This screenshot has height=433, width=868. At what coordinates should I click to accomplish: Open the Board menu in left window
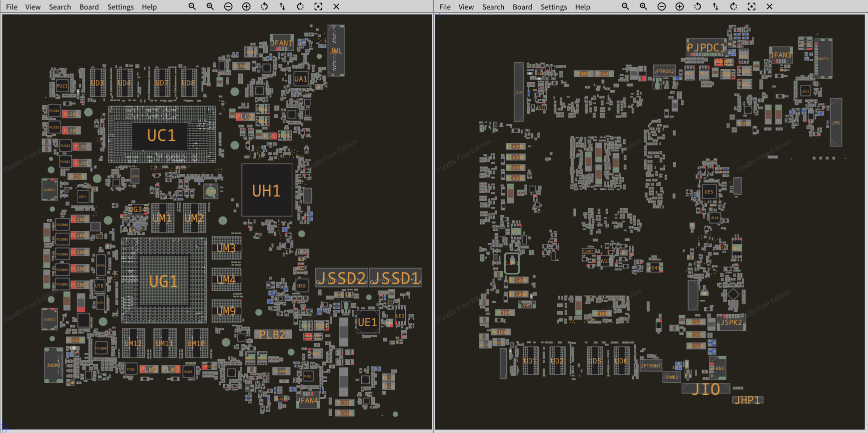pos(89,7)
